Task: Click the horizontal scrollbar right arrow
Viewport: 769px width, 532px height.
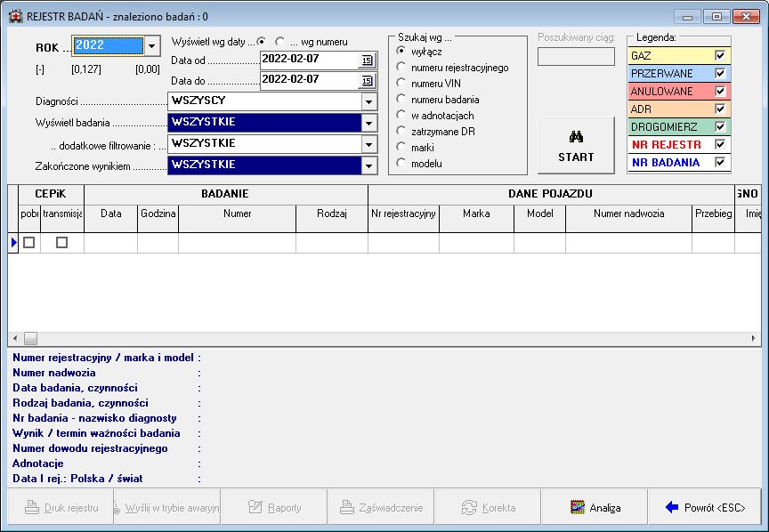Action: pyautogui.click(x=754, y=339)
